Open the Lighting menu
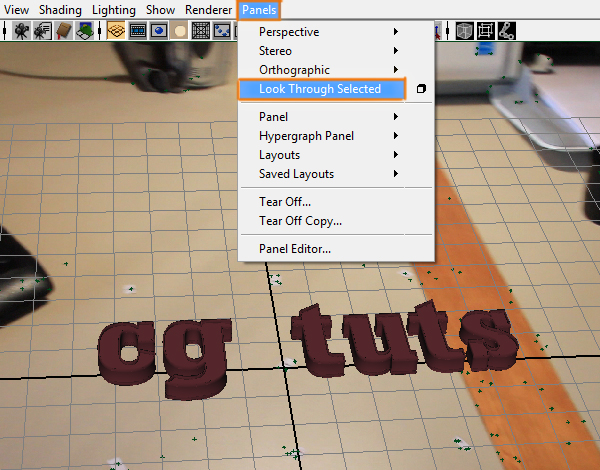The height and width of the screenshot is (470, 600). (x=114, y=10)
